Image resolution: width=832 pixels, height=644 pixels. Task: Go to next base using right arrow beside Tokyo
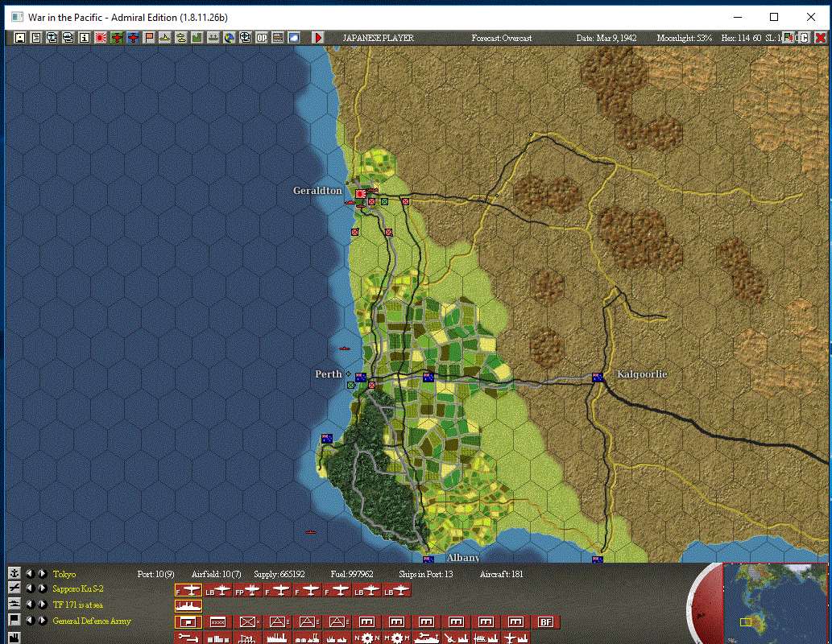click(42, 574)
